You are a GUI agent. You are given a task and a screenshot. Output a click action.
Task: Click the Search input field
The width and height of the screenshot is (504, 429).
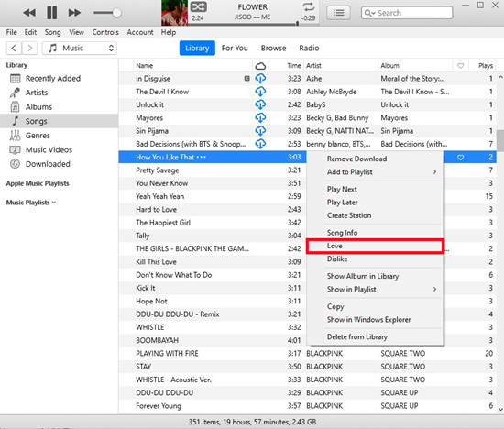407,13
